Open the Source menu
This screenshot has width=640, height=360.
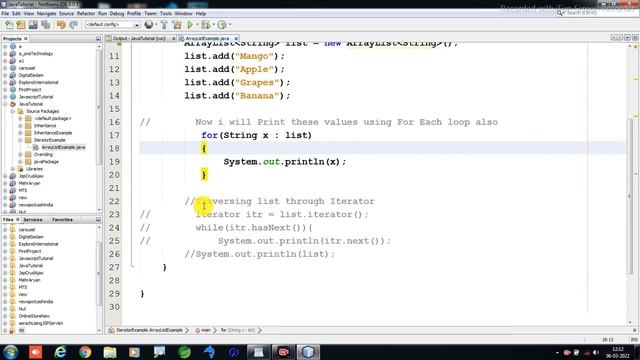(x=66, y=13)
